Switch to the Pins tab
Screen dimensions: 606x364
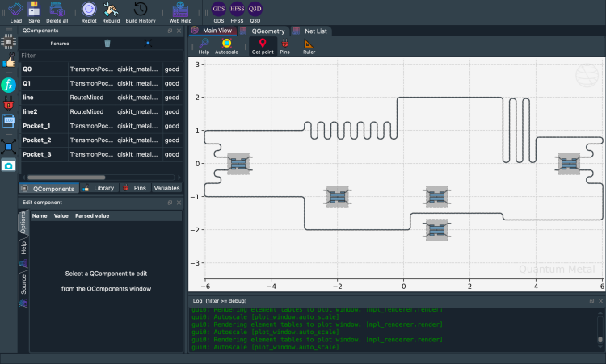pyautogui.click(x=135, y=188)
